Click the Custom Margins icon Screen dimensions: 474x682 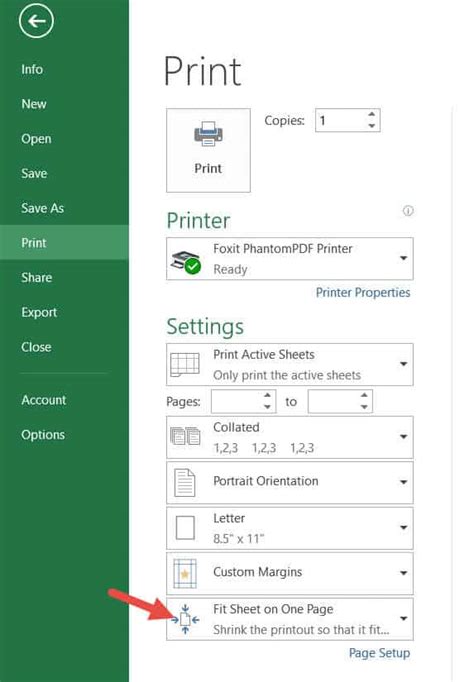[x=185, y=573]
